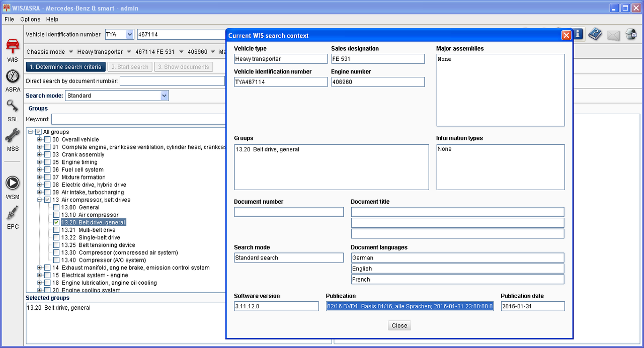Check the 05 Engine timing checkbox
This screenshot has height=348, width=644.
click(47, 162)
